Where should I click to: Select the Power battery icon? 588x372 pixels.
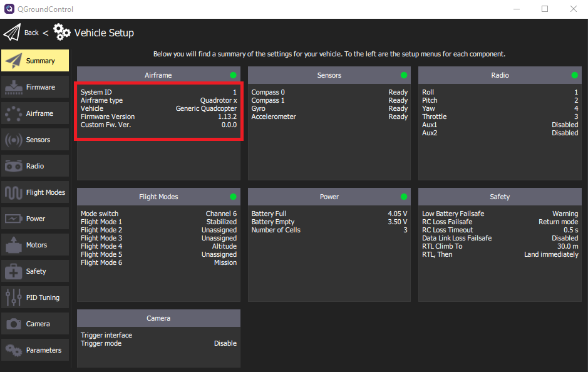click(x=13, y=219)
